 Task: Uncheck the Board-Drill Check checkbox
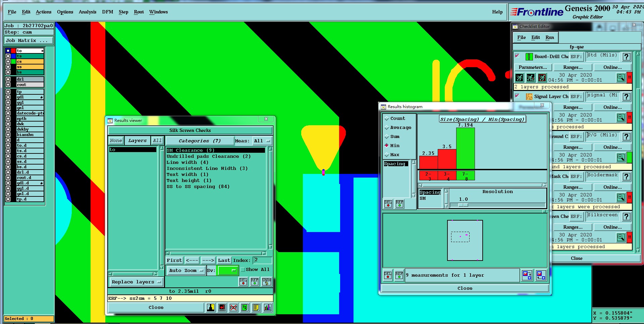[x=517, y=56]
